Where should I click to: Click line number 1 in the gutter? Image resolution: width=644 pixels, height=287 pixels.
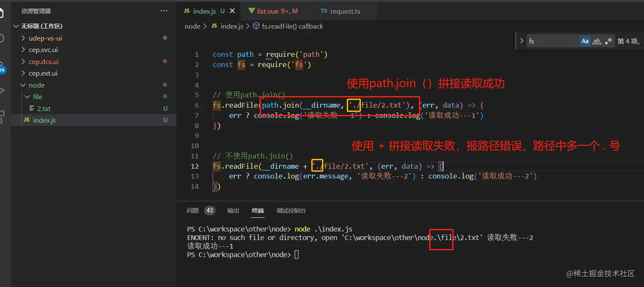point(197,54)
